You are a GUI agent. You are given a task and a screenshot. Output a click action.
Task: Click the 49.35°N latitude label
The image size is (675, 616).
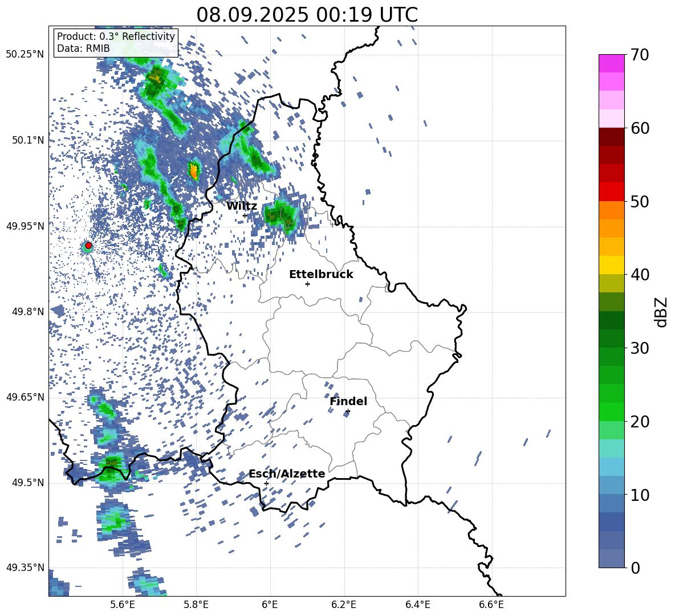(25, 568)
